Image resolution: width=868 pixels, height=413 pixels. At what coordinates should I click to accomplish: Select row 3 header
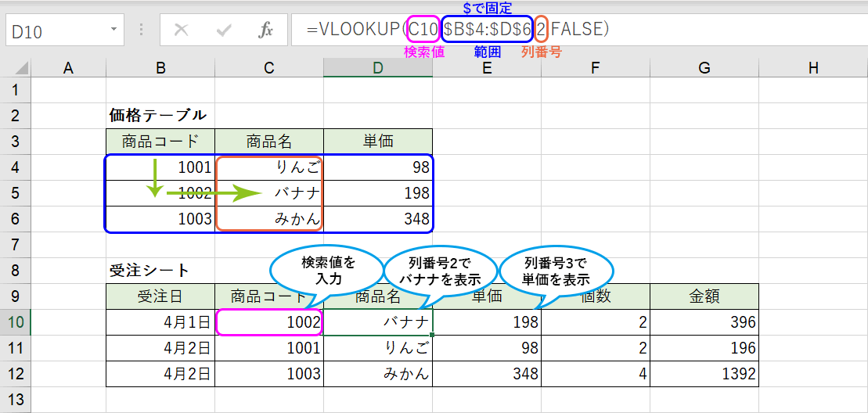pyautogui.click(x=16, y=142)
